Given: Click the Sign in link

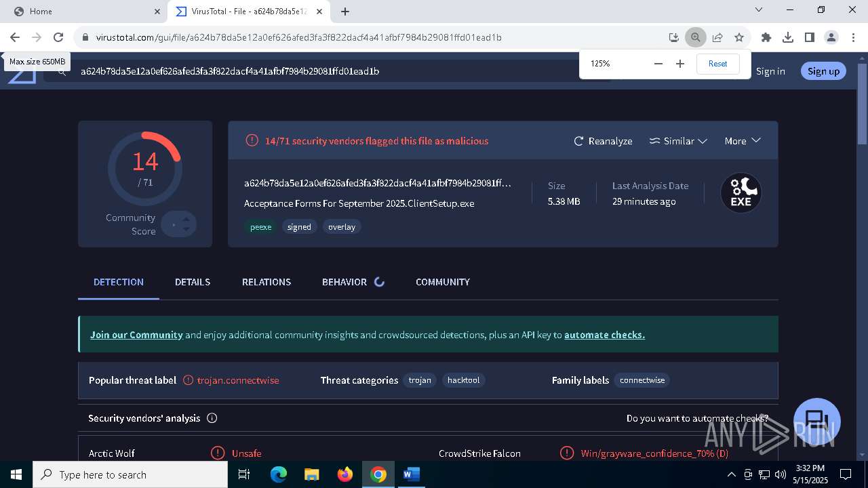Looking at the screenshot, I should (x=770, y=71).
